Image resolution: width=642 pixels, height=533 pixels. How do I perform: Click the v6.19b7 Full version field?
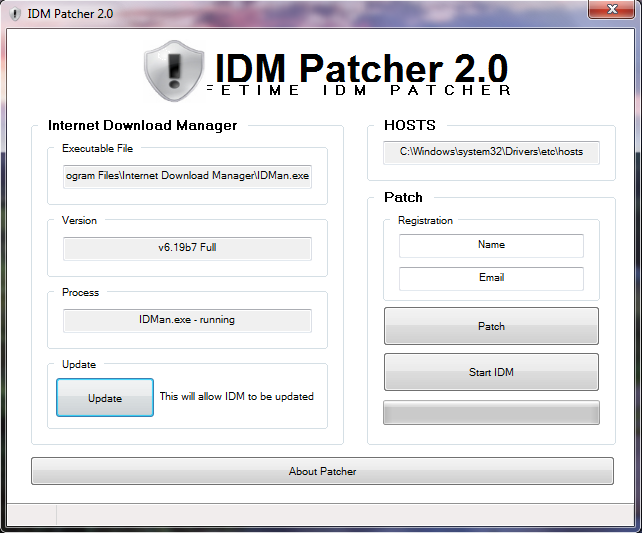pyautogui.click(x=187, y=248)
